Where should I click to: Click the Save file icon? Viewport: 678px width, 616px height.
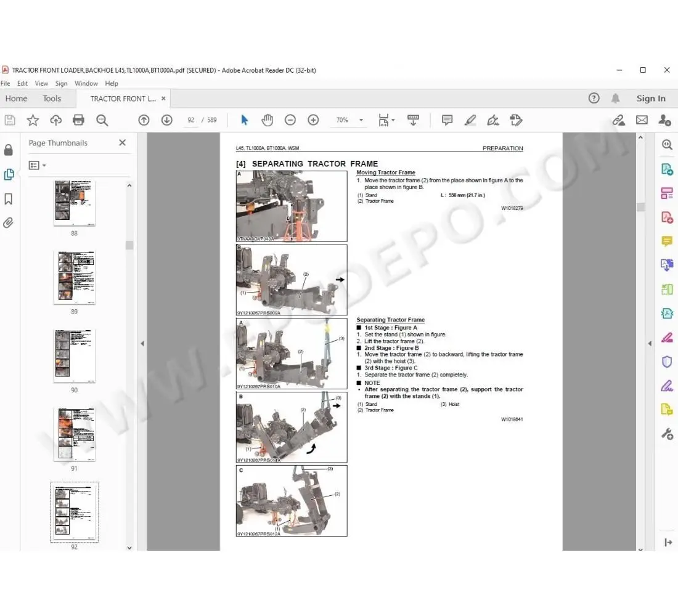[x=10, y=120]
